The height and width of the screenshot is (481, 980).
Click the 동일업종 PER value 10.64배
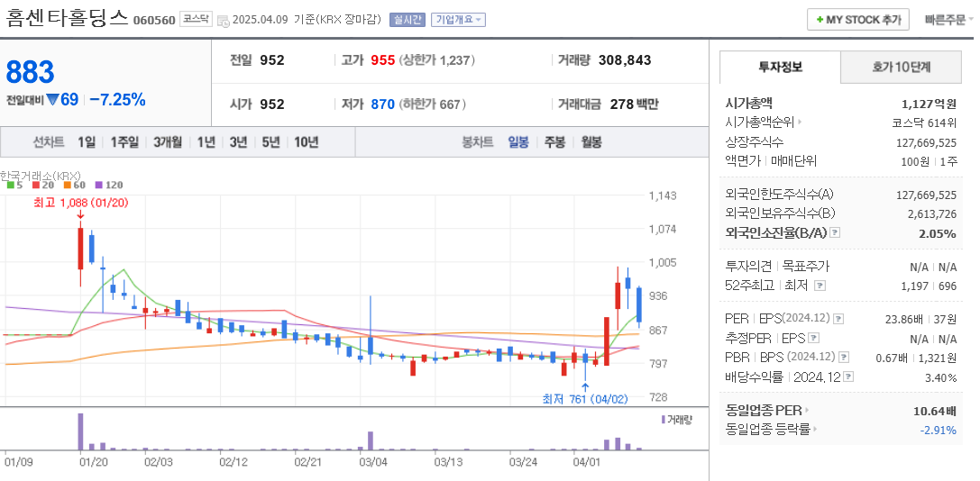click(935, 411)
